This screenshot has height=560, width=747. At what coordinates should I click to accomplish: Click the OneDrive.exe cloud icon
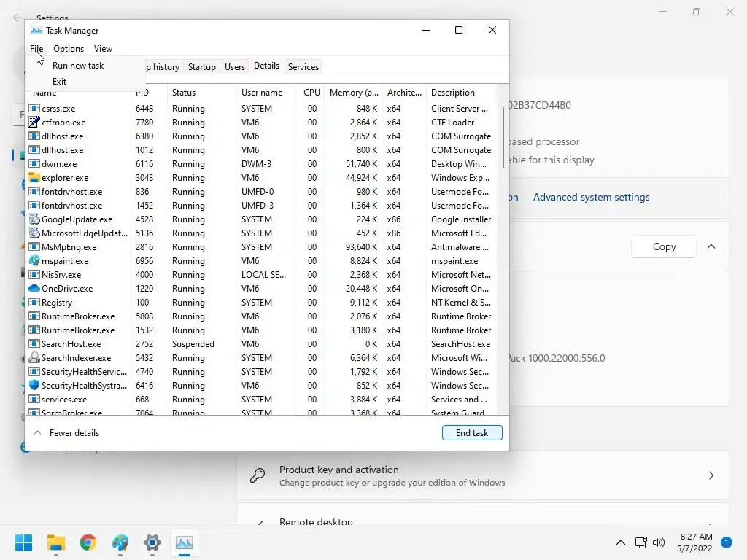point(34,289)
